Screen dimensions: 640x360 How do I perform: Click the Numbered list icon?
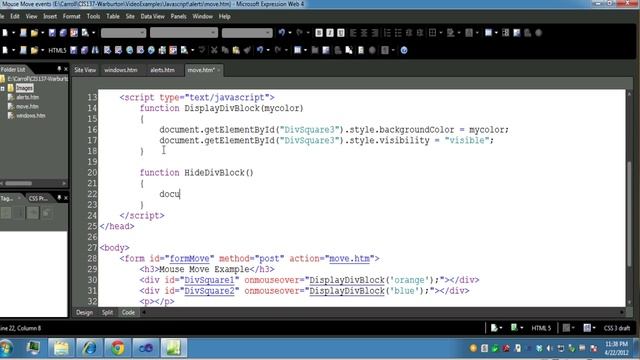coord(387,33)
